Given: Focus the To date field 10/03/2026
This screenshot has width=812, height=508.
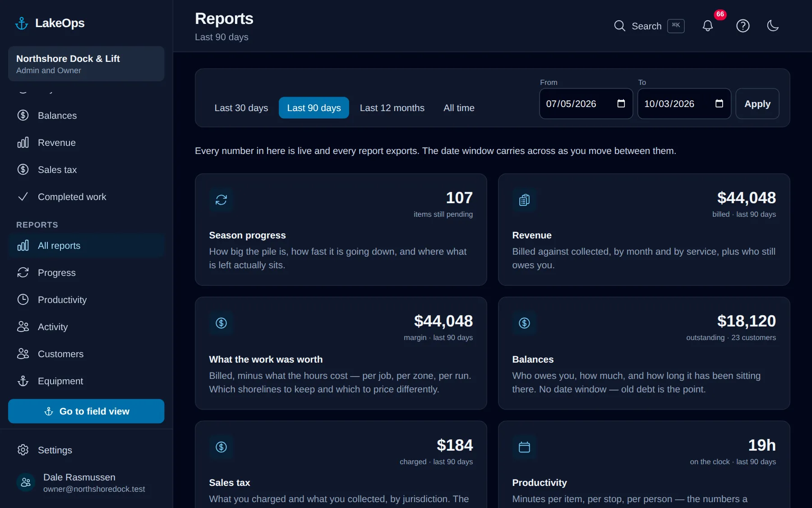Looking at the screenshot, I should [684, 103].
